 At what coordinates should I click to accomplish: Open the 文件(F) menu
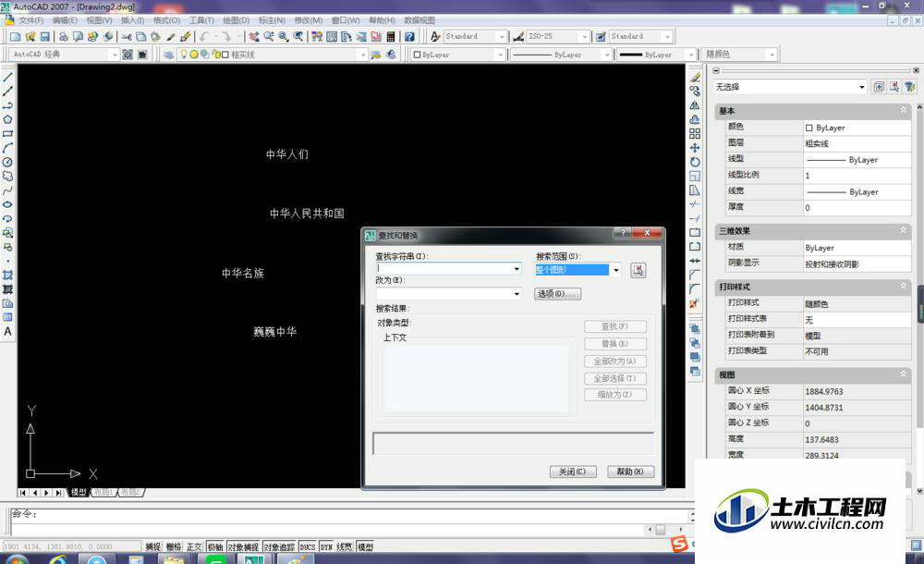tap(30, 20)
